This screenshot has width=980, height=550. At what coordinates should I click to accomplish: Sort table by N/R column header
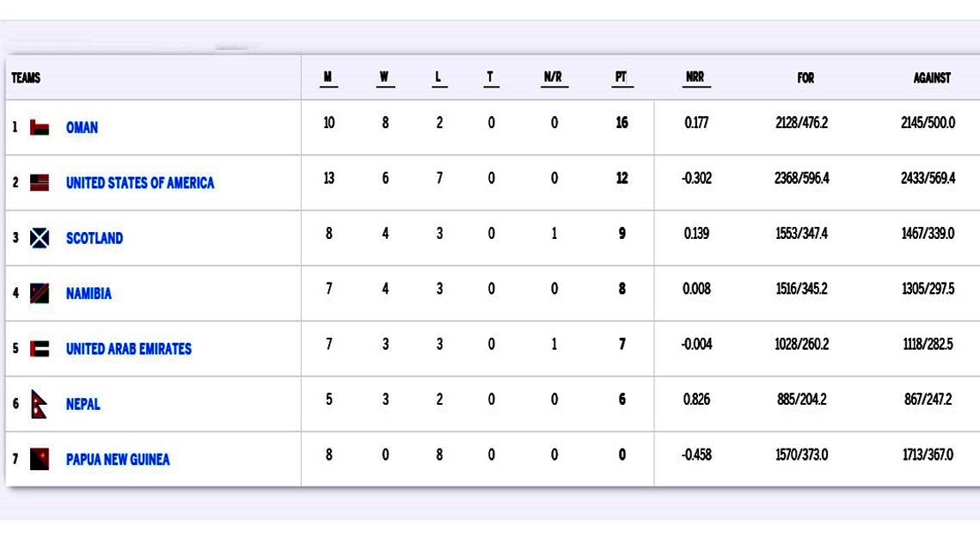[x=553, y=77]
